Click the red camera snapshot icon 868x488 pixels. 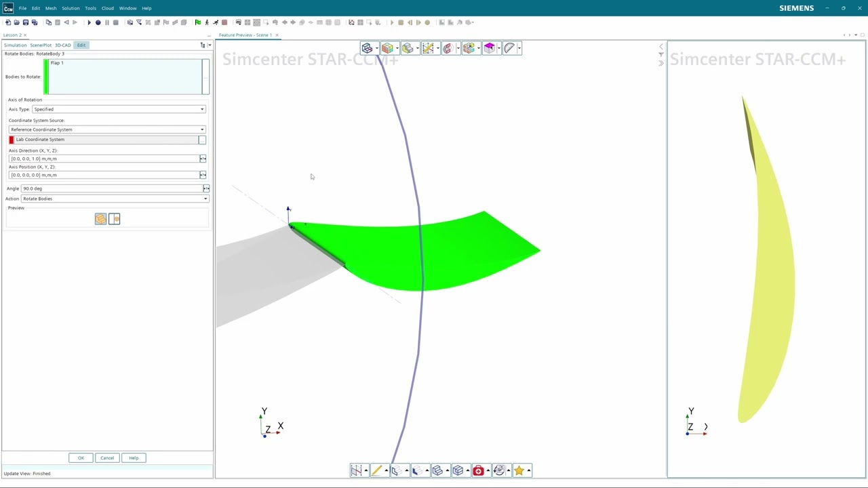point(478,470)
